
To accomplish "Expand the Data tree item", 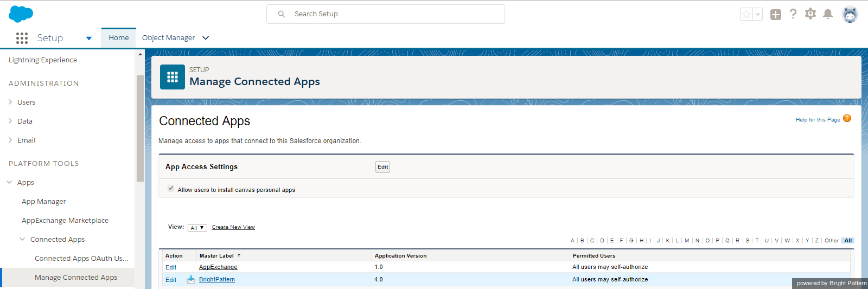I will [10, 121].
